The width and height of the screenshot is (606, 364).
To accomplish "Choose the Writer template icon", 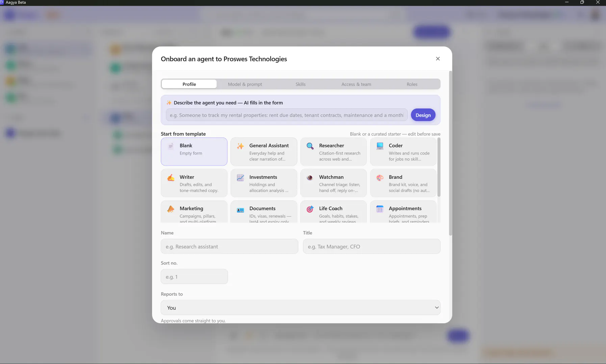I will (171, 177).
